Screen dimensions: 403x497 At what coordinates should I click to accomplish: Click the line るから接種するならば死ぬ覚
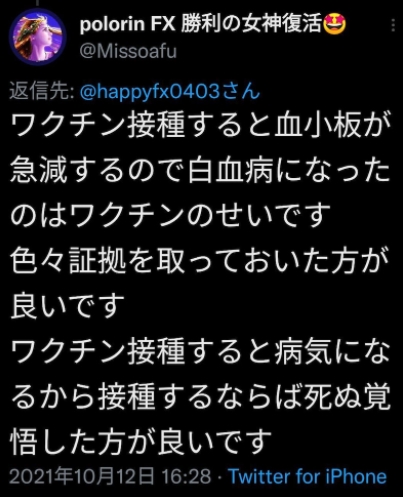point(201,396)
